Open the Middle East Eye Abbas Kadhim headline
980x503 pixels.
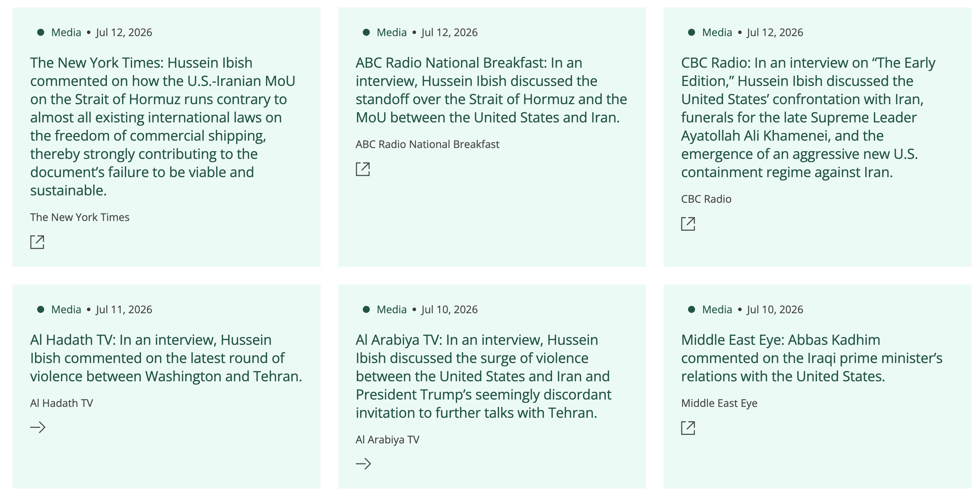pyautogui.click(x=811, y=358)
